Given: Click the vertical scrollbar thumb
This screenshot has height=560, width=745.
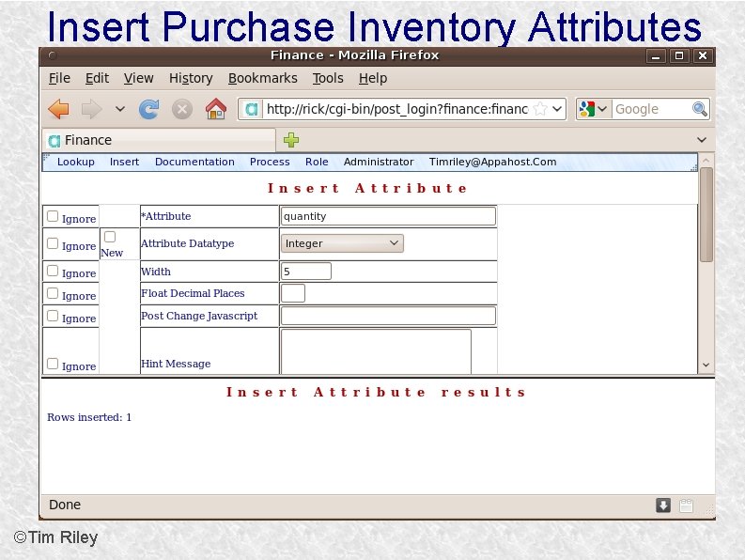Looking at the screenshot, I should point(706,214).
